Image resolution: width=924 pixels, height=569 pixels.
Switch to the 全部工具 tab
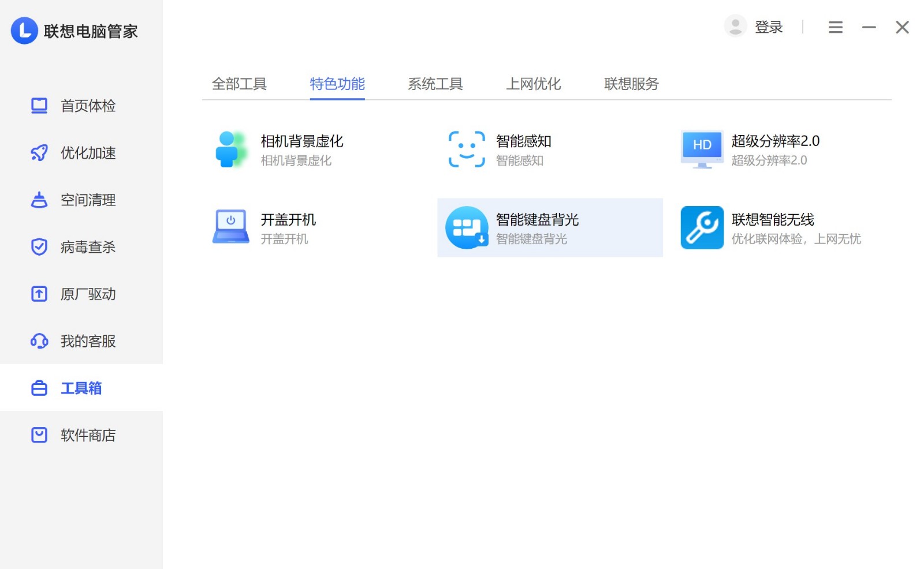click(x=239, y=84)
